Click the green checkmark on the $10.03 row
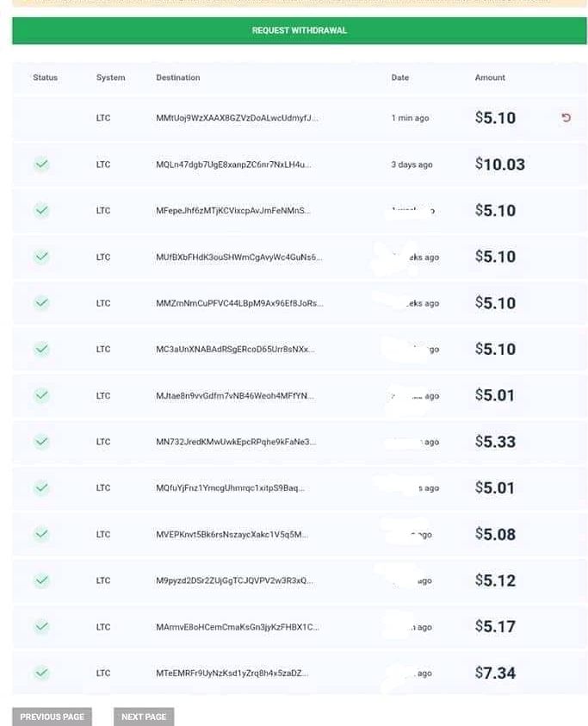This screenshot has height=726, width=588. point(41,164)
